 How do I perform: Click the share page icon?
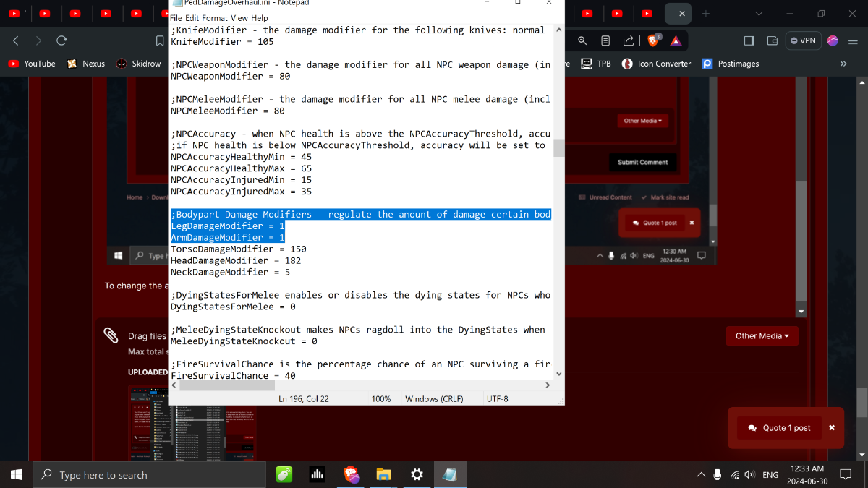point(629,40)
